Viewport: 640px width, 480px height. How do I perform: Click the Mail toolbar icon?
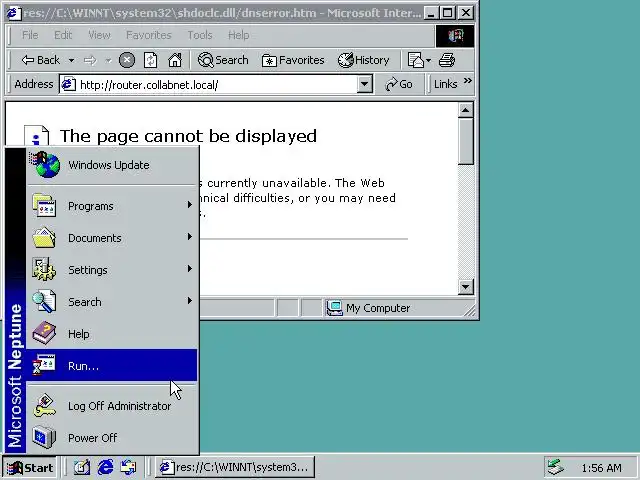[416, 60]
